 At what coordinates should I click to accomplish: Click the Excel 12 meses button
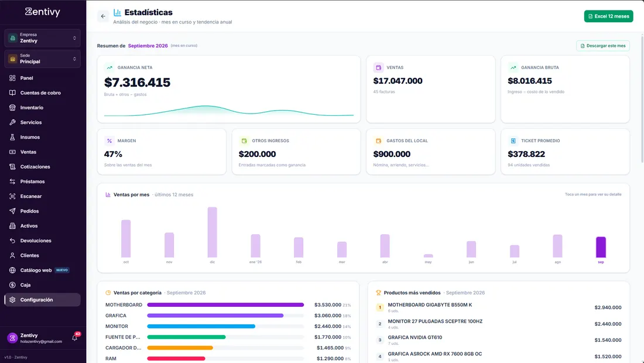[x=608, y=16]
